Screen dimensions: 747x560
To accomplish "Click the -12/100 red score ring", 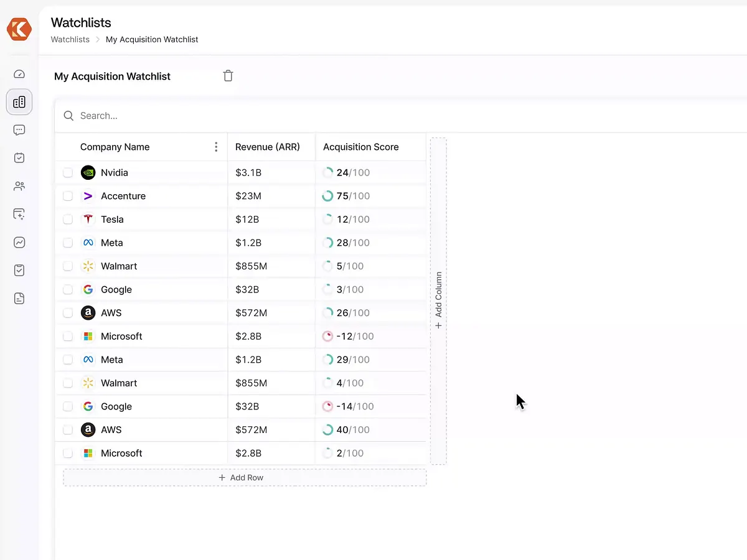I will (x=327, y=336).
